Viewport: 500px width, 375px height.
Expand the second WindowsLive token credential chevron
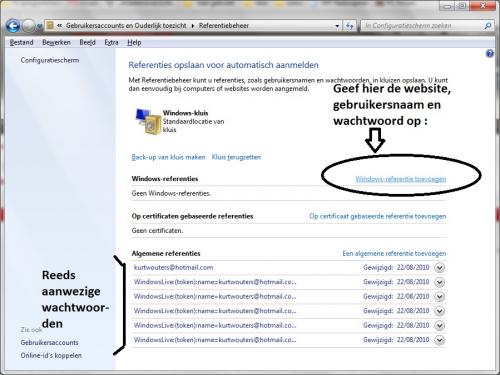(x=440, y=297)
